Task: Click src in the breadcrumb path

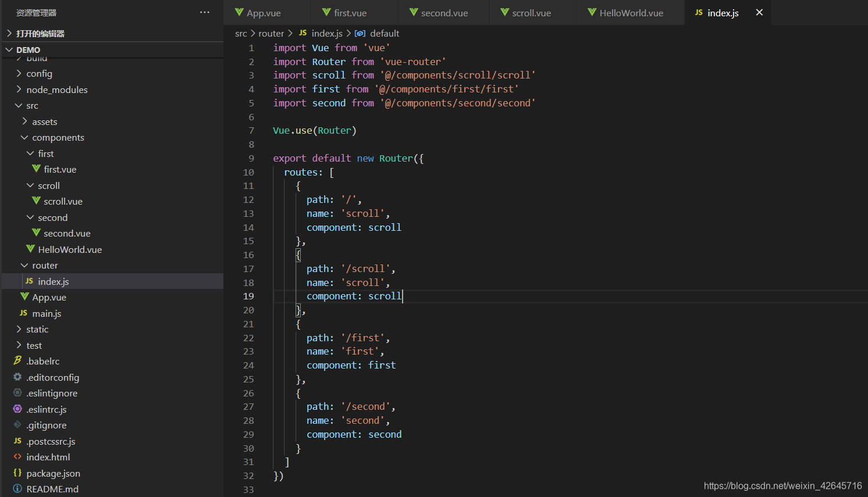Action: [x=241, y=33]
